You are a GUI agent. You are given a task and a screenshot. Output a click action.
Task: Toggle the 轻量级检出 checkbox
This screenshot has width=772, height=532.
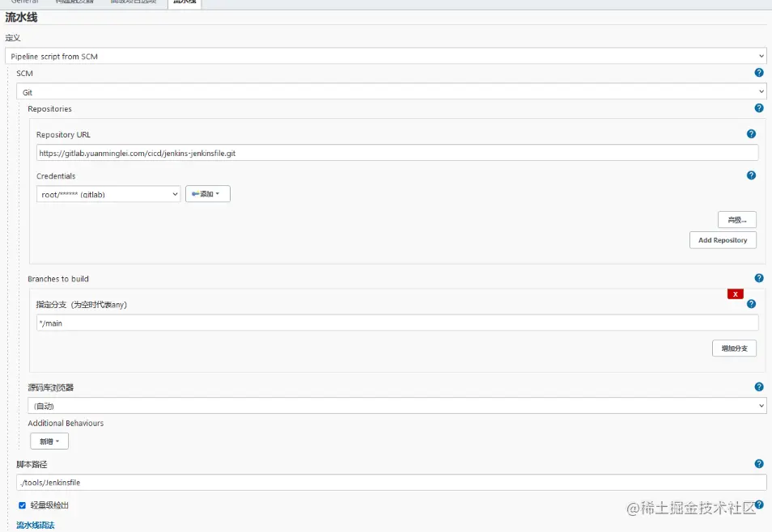pos(22,505)
